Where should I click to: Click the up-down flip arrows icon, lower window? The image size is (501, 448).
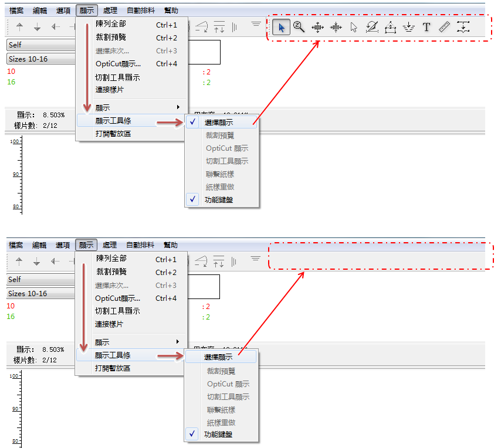[219, 262]
